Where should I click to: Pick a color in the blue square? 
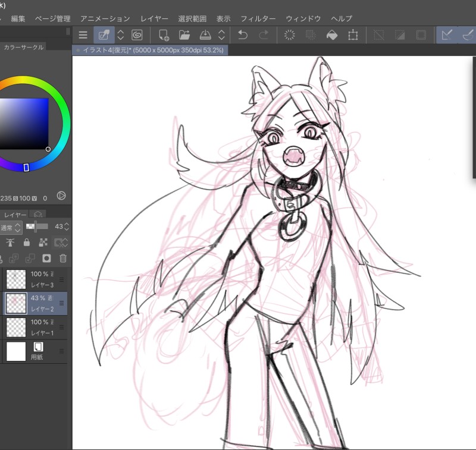tap(24, 124)
